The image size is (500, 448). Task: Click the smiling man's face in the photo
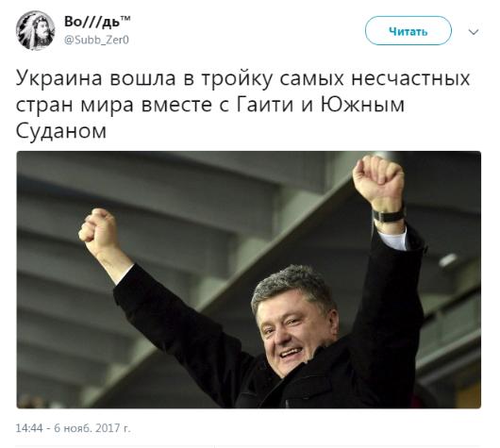[x=295, y=328]
